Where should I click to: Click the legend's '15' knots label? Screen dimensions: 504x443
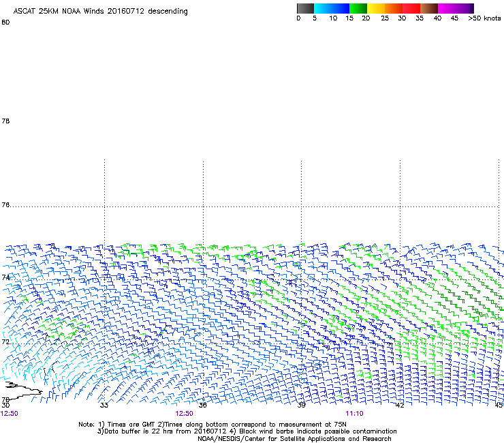click(x=349, y=18)
